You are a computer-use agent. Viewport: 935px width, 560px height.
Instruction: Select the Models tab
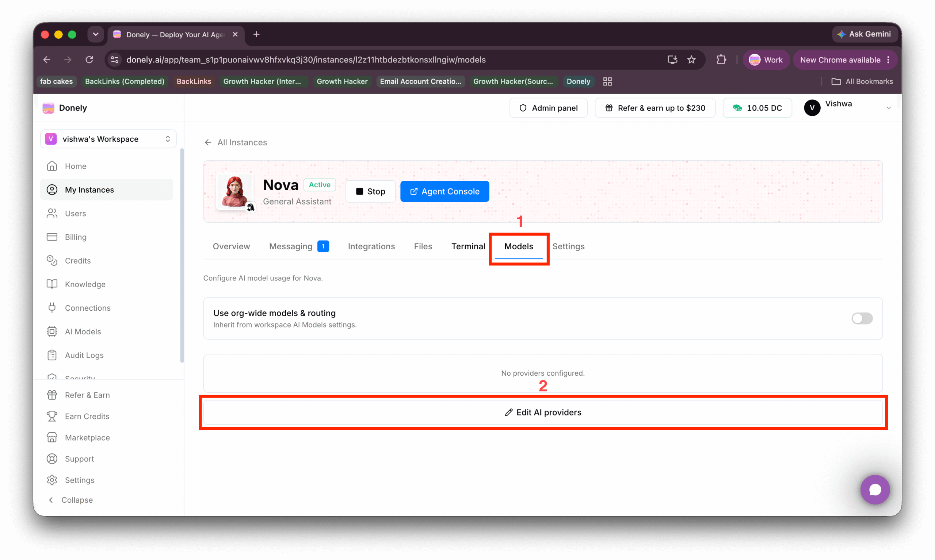pyautogui.click(x=518, y=246)
